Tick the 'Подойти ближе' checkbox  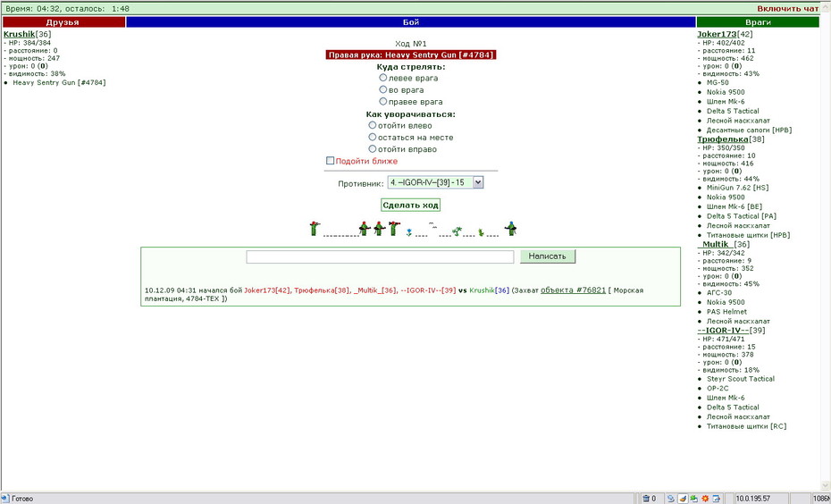point(330,161)
